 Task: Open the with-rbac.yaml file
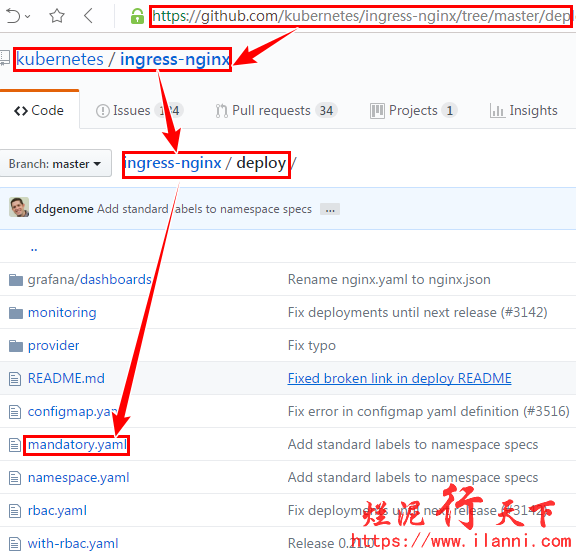(x=73, y=544)
